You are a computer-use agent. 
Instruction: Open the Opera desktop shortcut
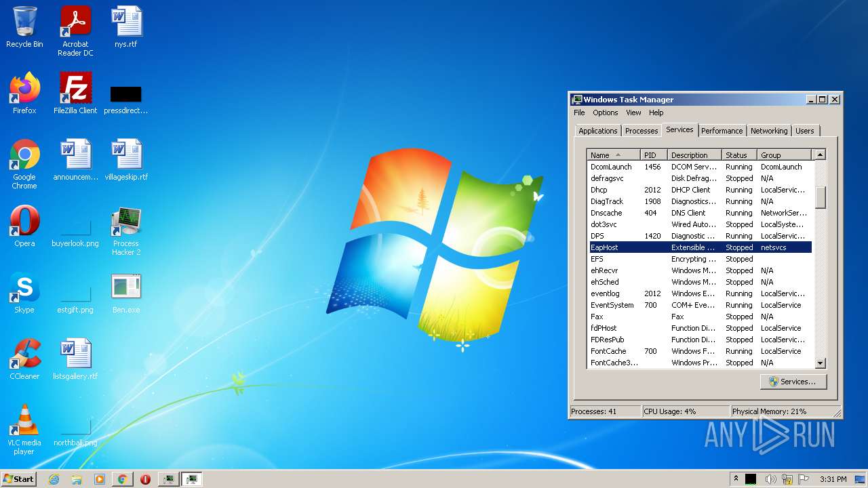pos(24,226)
